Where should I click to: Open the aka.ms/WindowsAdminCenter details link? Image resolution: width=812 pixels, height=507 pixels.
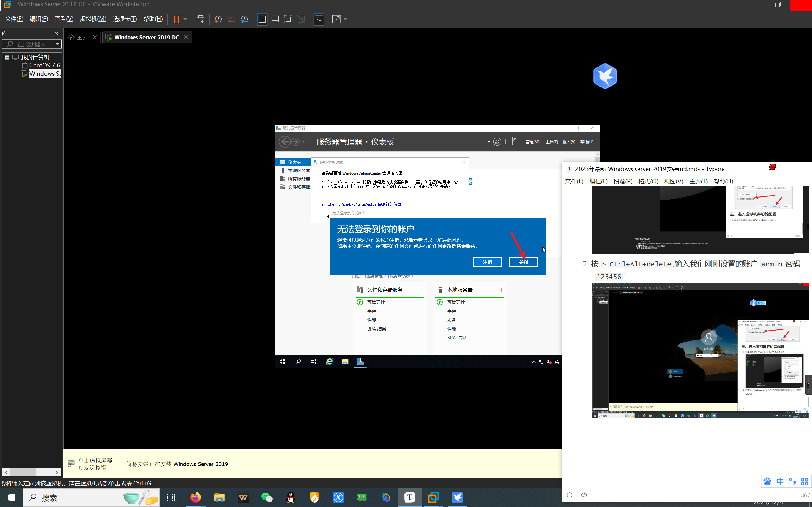pyautogui.click(x=361, y=204)
